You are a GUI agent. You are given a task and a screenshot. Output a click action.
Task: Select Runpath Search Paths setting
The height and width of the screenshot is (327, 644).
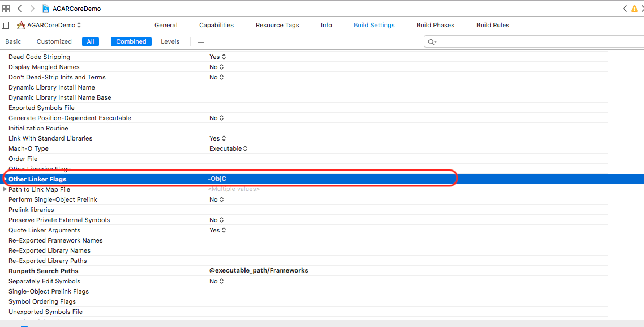[44, 271]
